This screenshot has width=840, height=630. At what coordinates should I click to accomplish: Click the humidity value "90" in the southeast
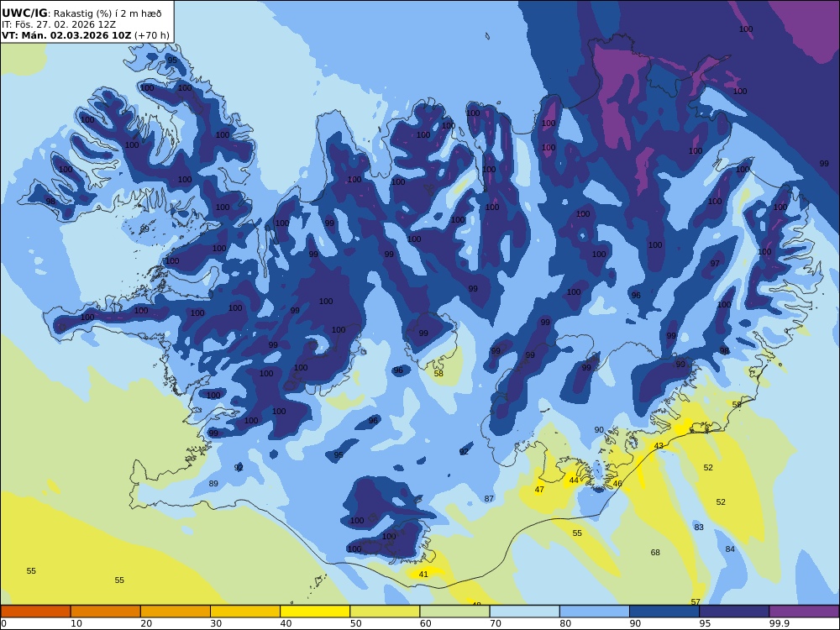(599, 429)
